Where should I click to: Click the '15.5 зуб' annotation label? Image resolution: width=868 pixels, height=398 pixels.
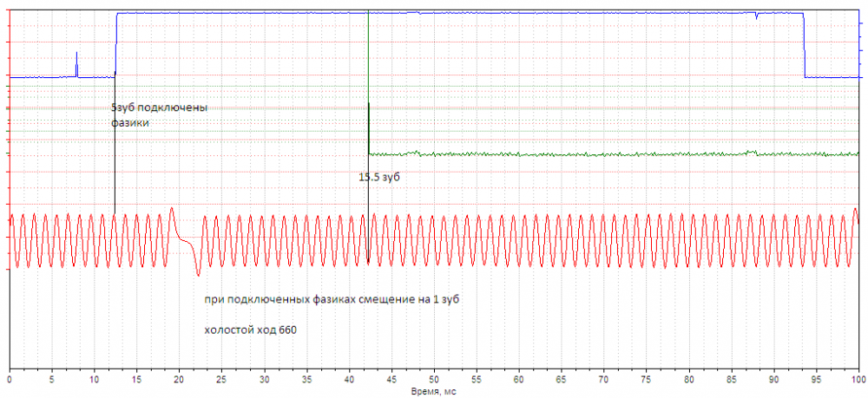tap(379, 178)
